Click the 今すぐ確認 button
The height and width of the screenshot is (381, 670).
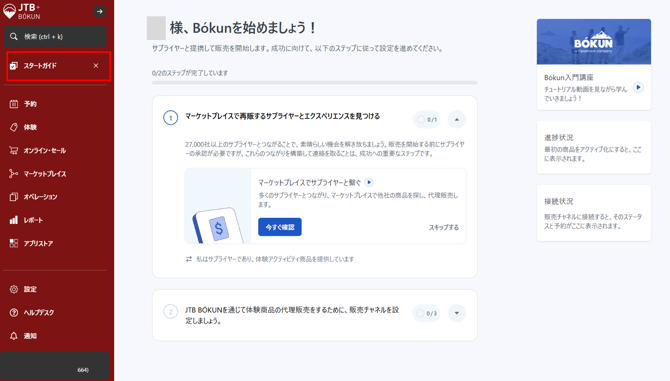tap(280, 227)
